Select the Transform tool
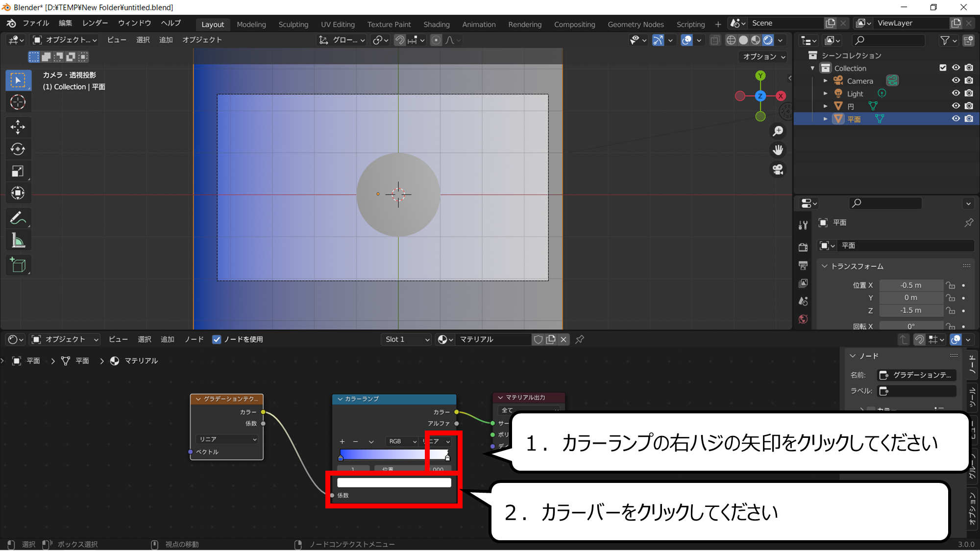Image resolution: width=980 pixels, height=551 pixels. click(x=18, y=193)
